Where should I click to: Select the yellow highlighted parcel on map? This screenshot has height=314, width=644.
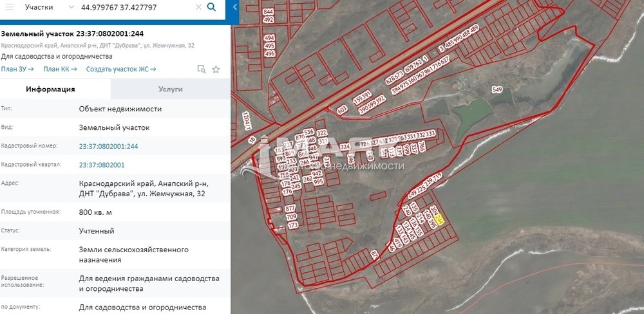point(440,220)
